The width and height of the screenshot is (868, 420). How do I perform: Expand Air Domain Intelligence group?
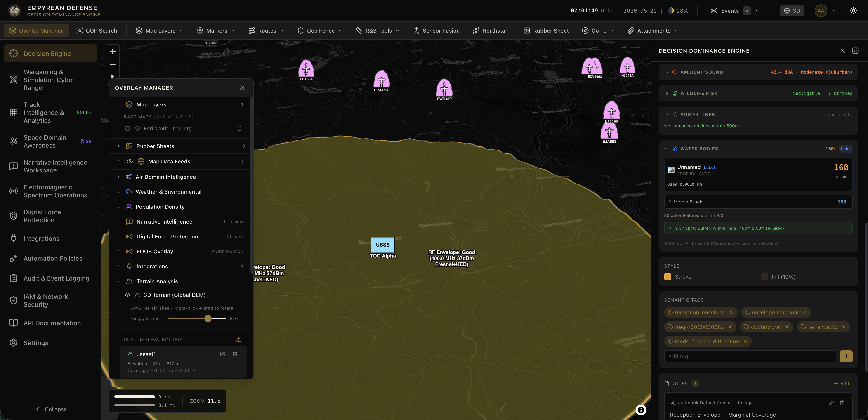point(118,177)
